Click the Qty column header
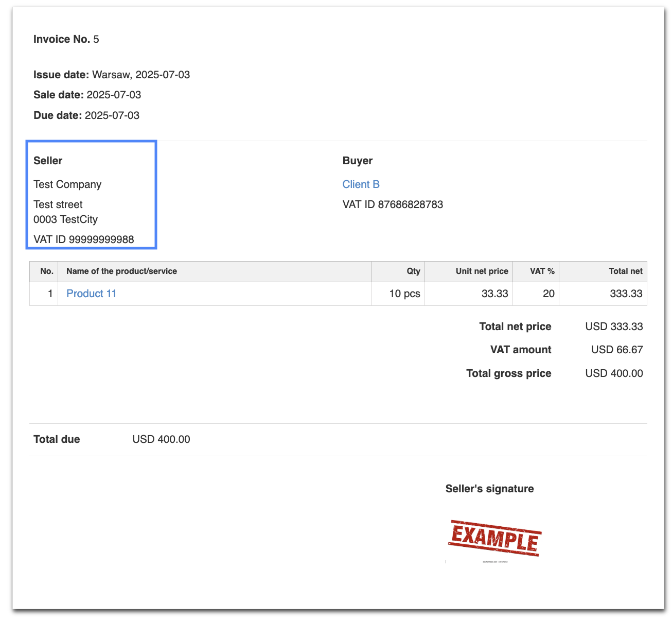This screenshot has width=672, height=620. 398,271
